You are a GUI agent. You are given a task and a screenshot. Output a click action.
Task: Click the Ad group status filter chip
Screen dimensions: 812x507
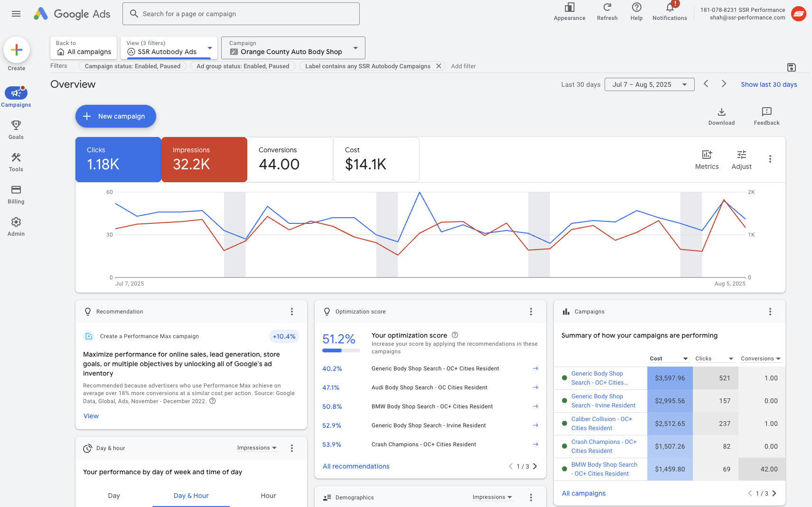[x=243, y=66]
